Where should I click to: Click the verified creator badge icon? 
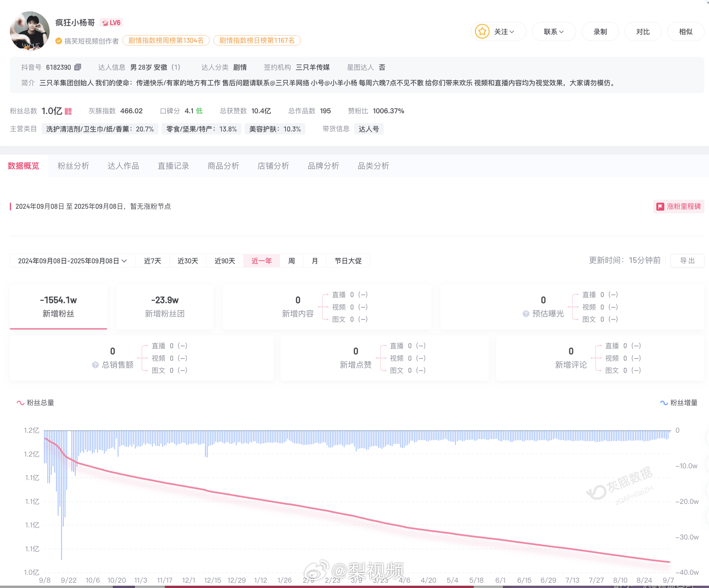point(58,41)
